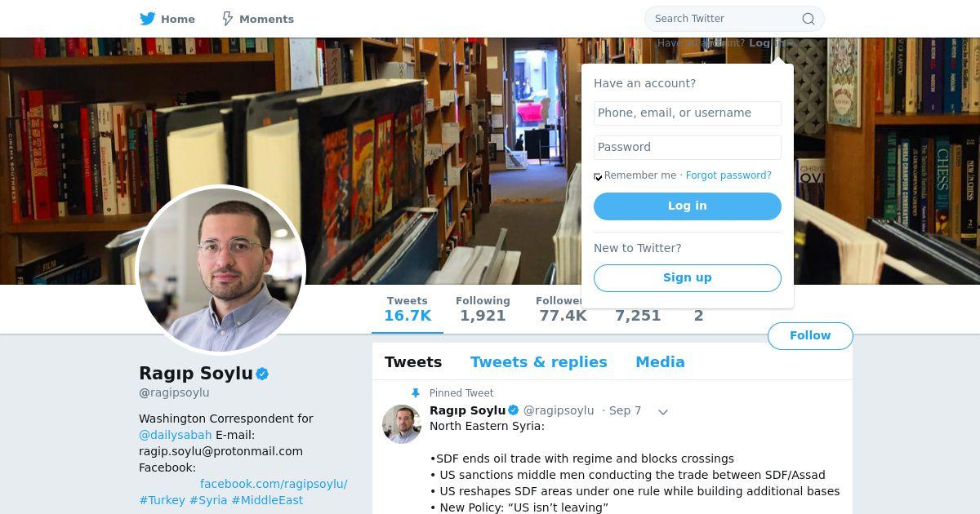Click the Search Twitter box

734,19
